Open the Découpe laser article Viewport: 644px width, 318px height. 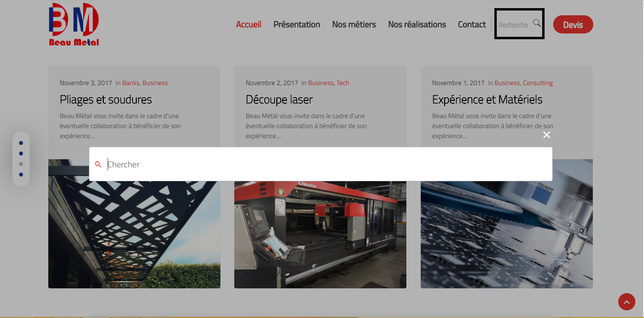click(x=279, y=99)
